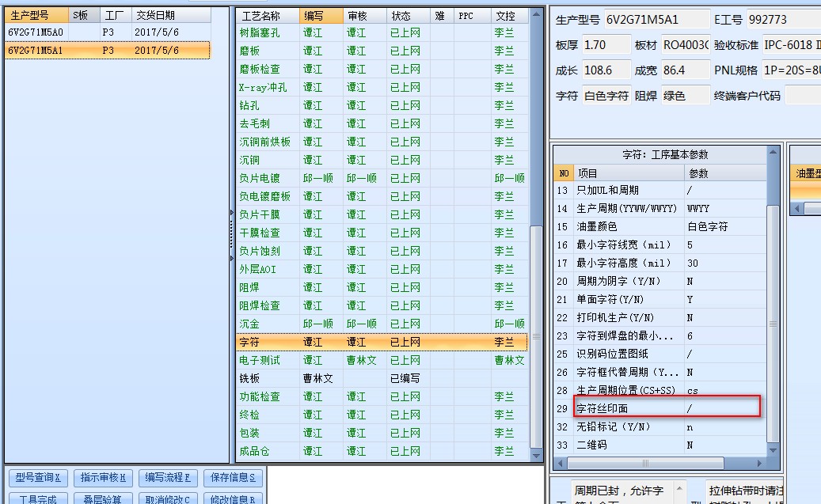Select the 钻孔 process row
The height and width of the screenshot is (504, 821).
pyautogui.click(x=382, y=106)
